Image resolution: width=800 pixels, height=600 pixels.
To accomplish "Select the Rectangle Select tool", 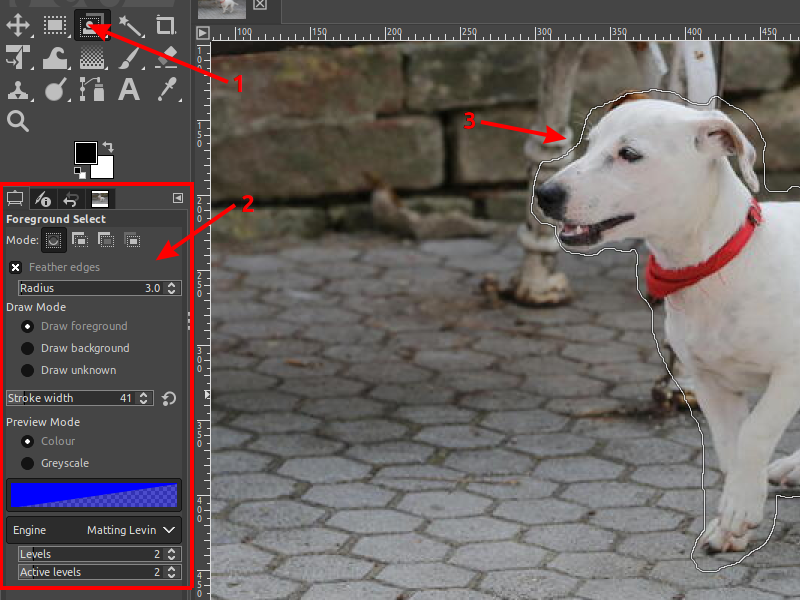I will click(x=55, y=25).
